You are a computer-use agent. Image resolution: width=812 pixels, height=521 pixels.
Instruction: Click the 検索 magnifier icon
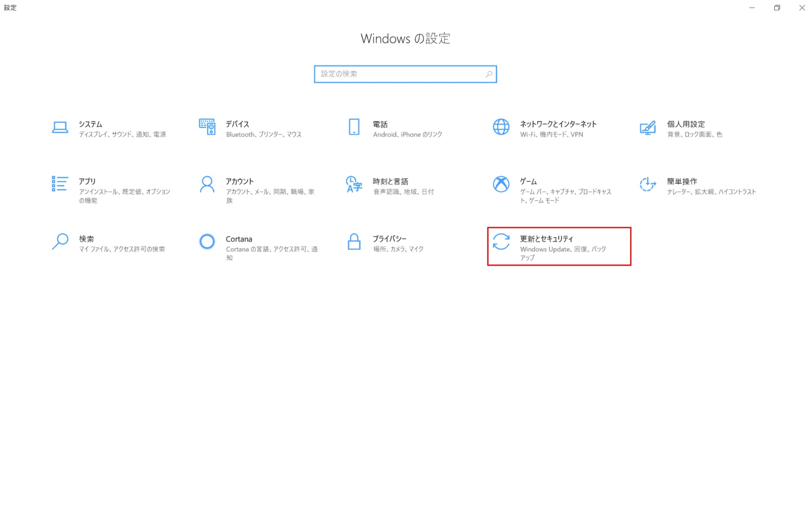pyautogui.click(x=60, y=242)
